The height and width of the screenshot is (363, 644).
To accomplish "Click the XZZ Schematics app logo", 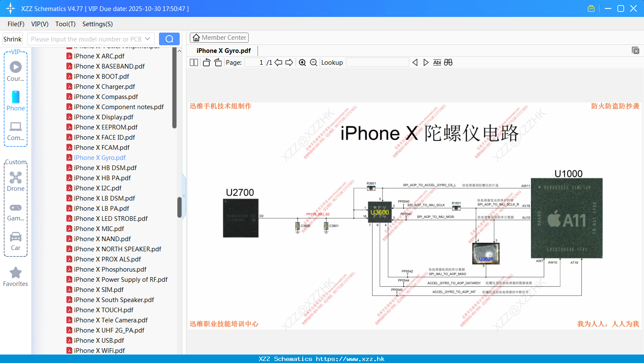I will pyautogui.click(x=11, y=8).
